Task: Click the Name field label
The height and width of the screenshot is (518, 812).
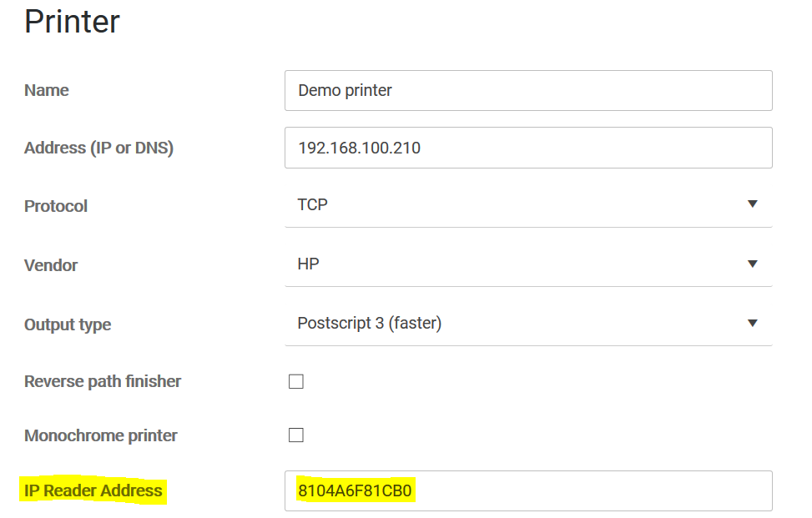Action: point(46,90)
